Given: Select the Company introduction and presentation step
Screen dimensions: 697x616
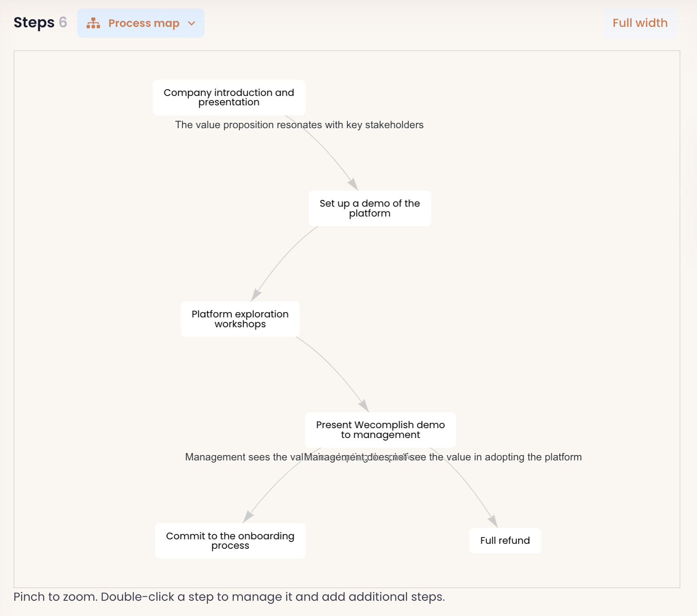Looking at the screenshot, I should (x=229, y=97).
